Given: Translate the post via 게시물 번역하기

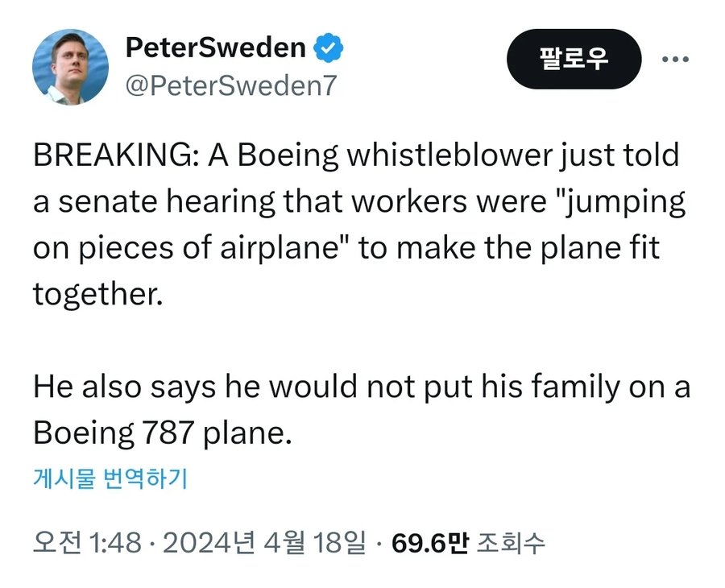Looking at the screenshot, I should pyautogui.click(x=110, y=479).
